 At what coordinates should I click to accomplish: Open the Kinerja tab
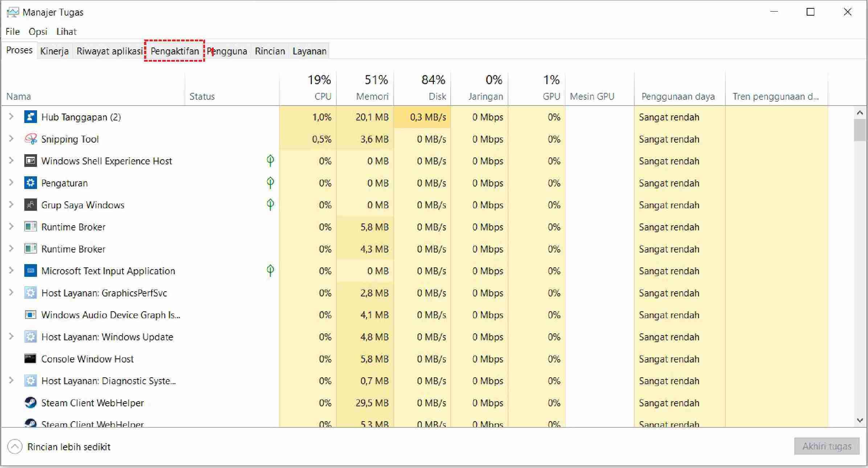(x=54, y=51)
